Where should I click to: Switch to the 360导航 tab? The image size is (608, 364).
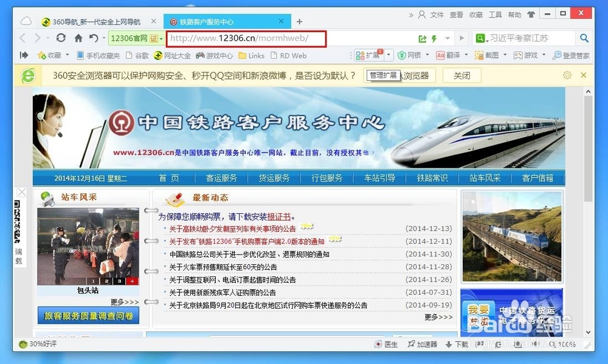pyautogui.click(x=96, y=22)
